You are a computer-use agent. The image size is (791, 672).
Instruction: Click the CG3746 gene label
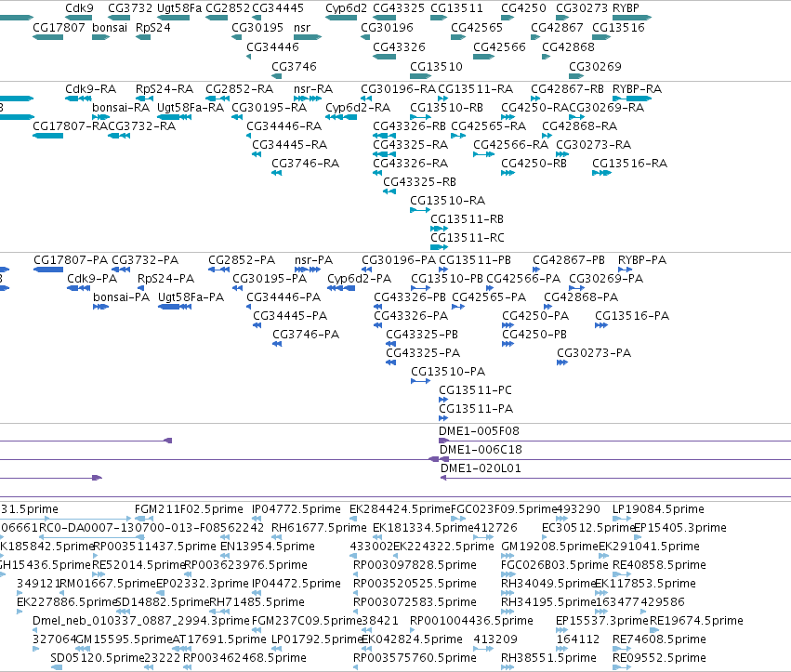click(x=294, y=67)
